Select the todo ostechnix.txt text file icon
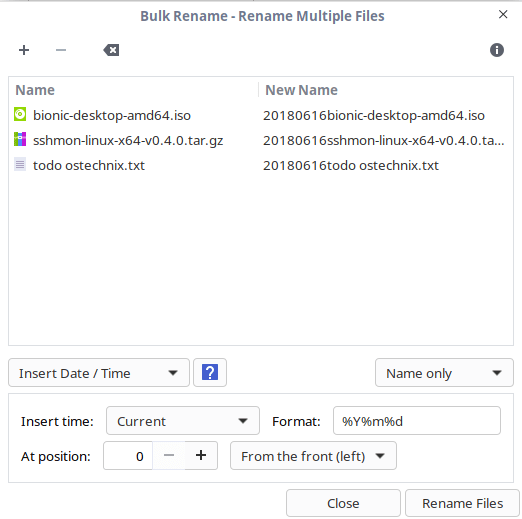 [20, 164]
